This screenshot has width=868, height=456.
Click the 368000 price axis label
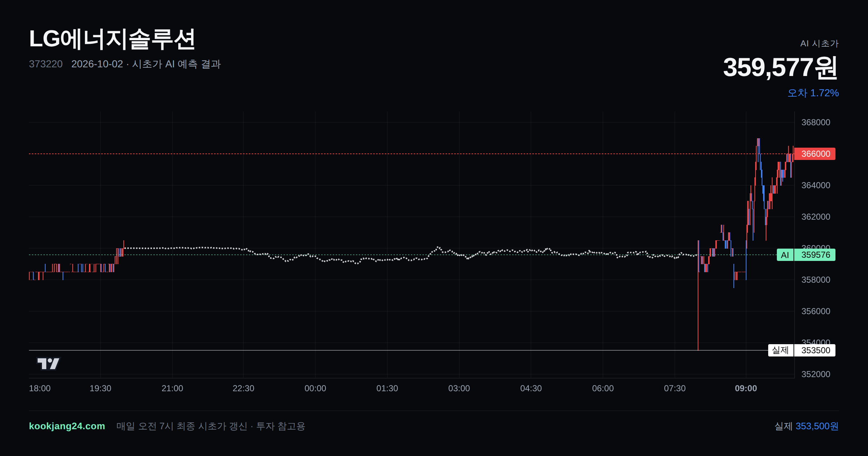coord(816,122)
